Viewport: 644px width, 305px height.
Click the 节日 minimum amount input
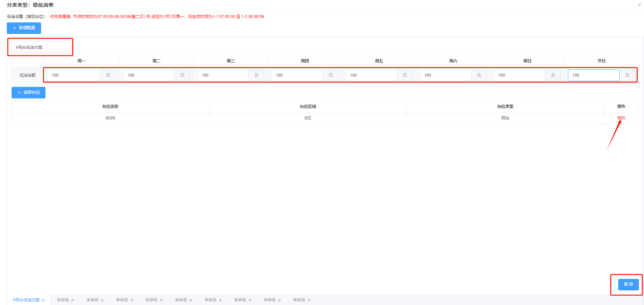click(593, 75)
